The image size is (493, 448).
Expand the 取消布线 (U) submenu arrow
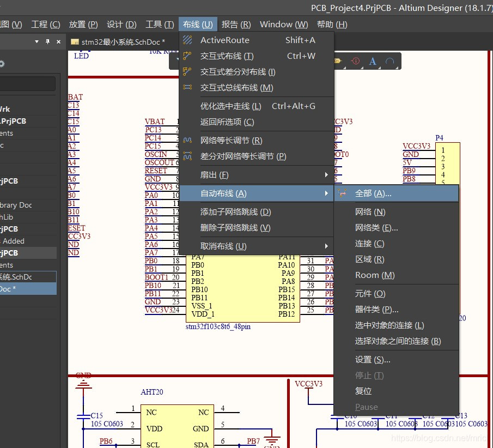coord(326,246)
